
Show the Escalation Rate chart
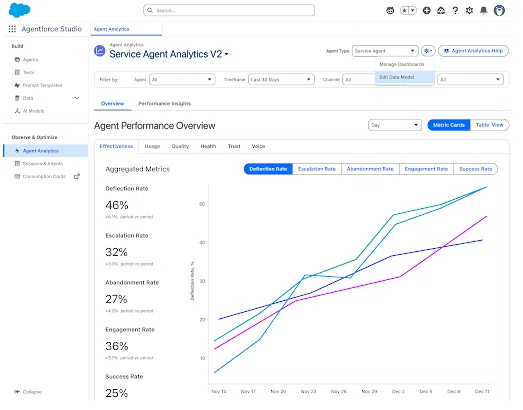point(317,169)
